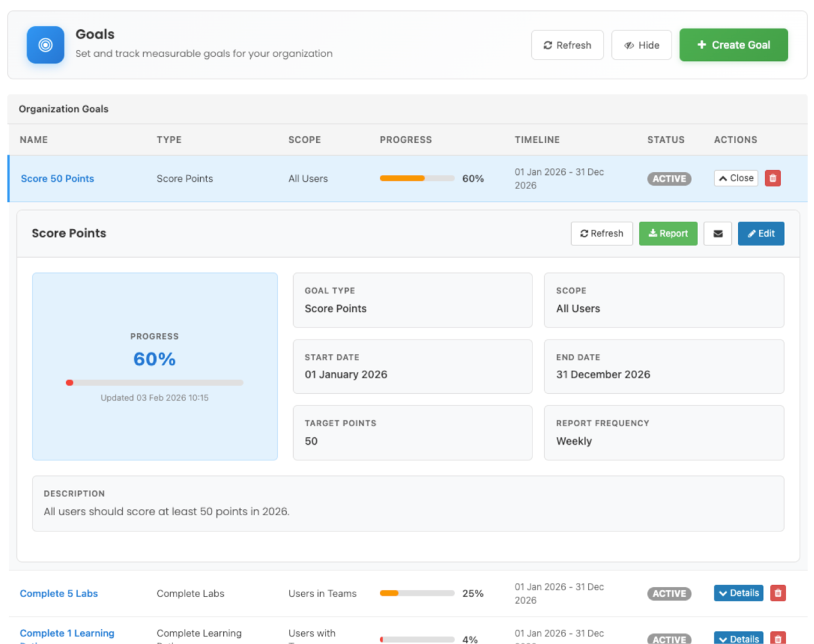Click the NAME column header
This screenshot has height=644, width=814.
tap(33, 140)
